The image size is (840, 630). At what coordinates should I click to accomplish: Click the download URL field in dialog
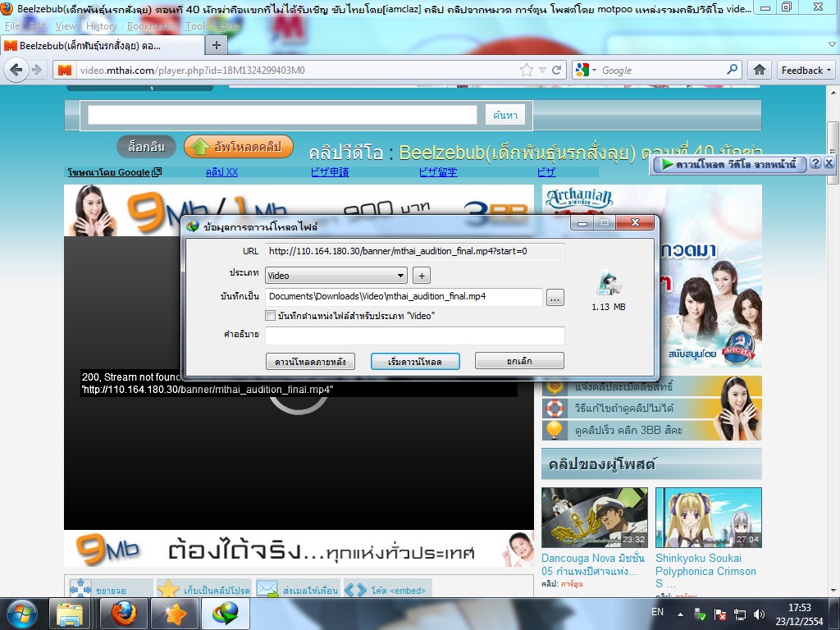[x=414, y=251]
